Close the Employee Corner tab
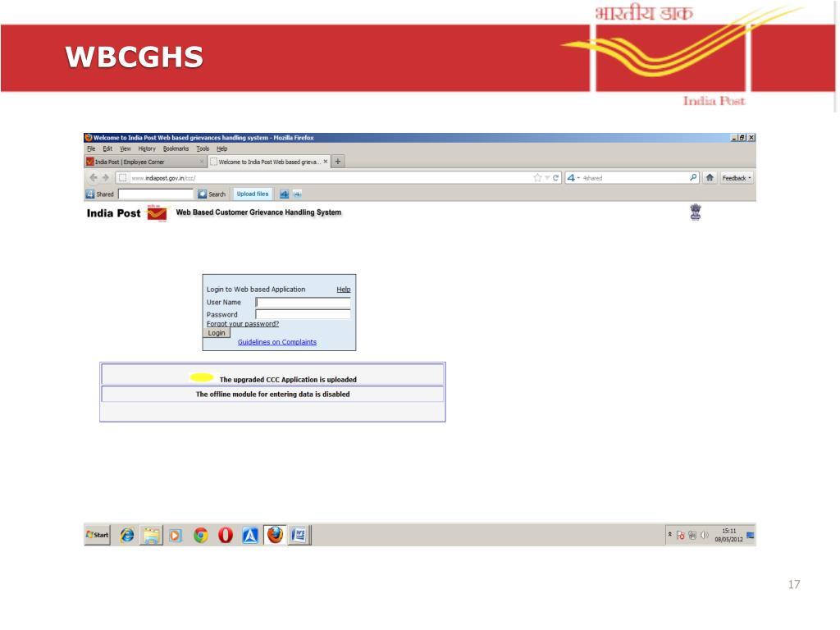This screenshot has width=840, height=630. pos(202,162)
